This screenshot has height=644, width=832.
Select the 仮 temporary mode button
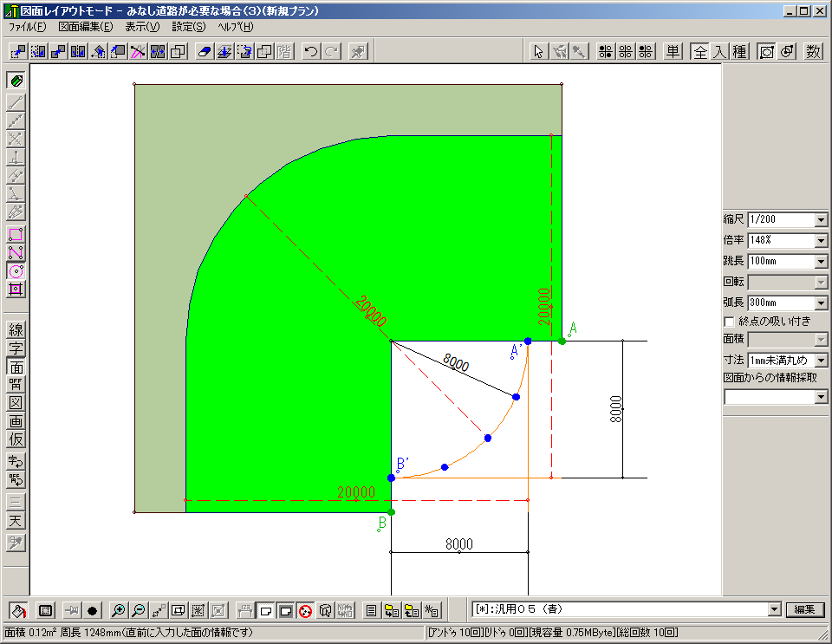pos(16,439)
